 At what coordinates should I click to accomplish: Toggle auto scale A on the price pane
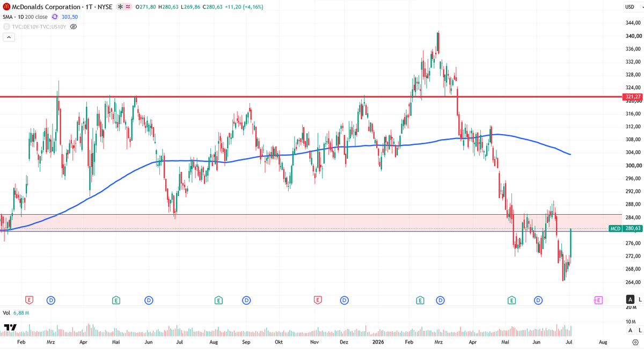click(x=630, y=300)
